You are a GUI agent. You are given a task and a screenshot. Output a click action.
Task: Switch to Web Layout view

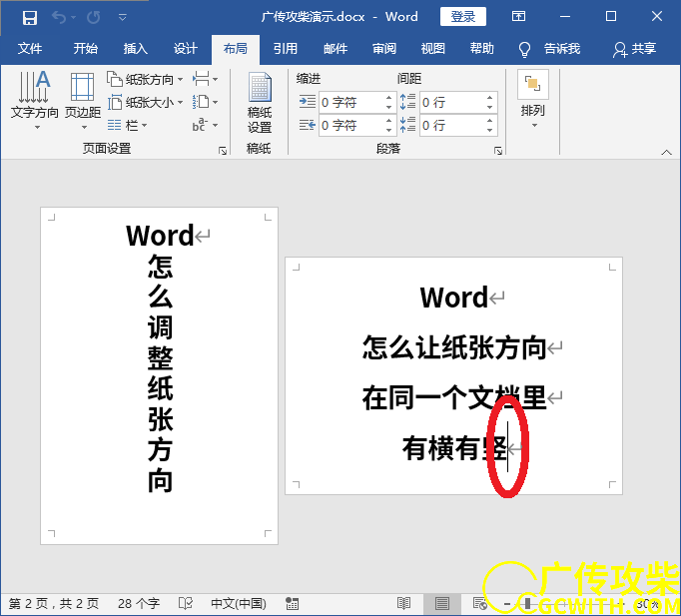coord(480,603)
